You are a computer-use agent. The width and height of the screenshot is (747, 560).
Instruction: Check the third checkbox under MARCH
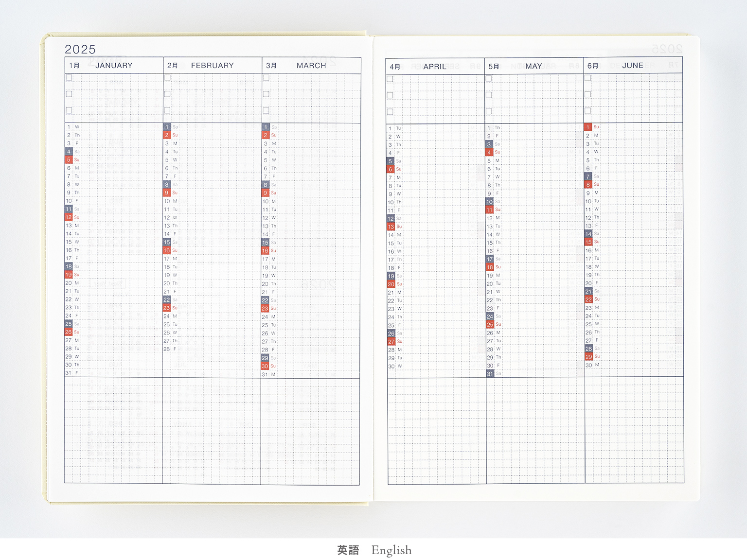(x=266, y=110)
